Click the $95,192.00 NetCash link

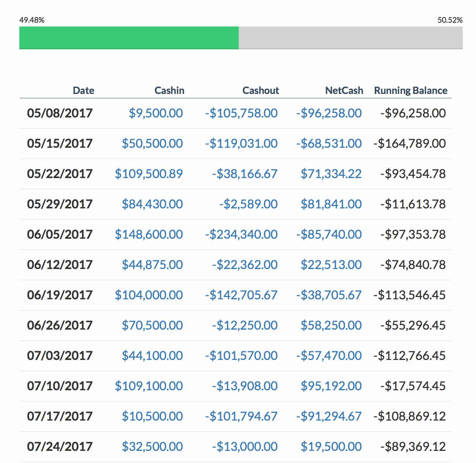tap(331, 386)
